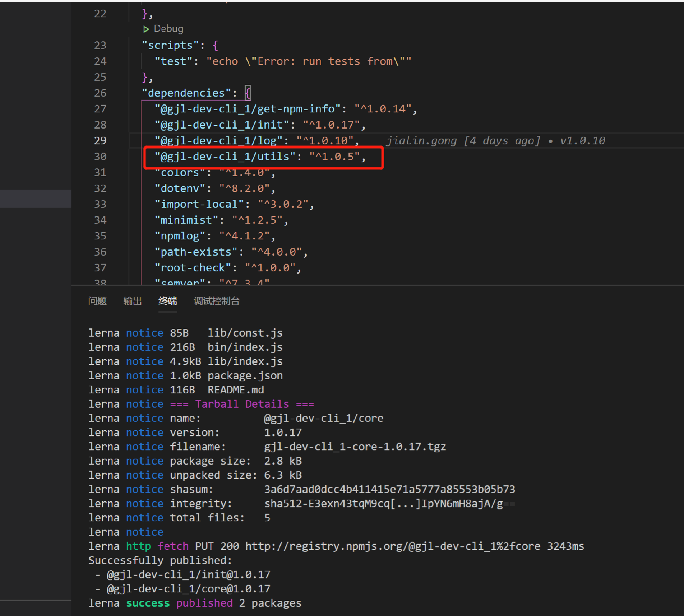The image size is (684, 616).
Task: Click package.json in the terminal output
Action: coord(245,375)
